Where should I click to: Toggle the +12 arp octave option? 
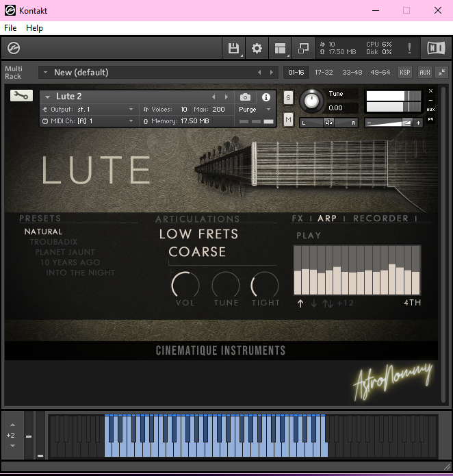coord(345,303)
